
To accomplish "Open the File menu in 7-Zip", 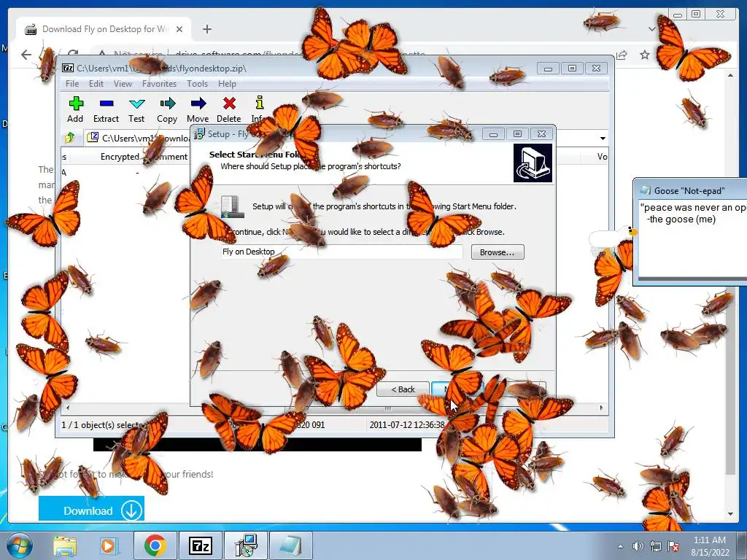I will pos(72,84).
